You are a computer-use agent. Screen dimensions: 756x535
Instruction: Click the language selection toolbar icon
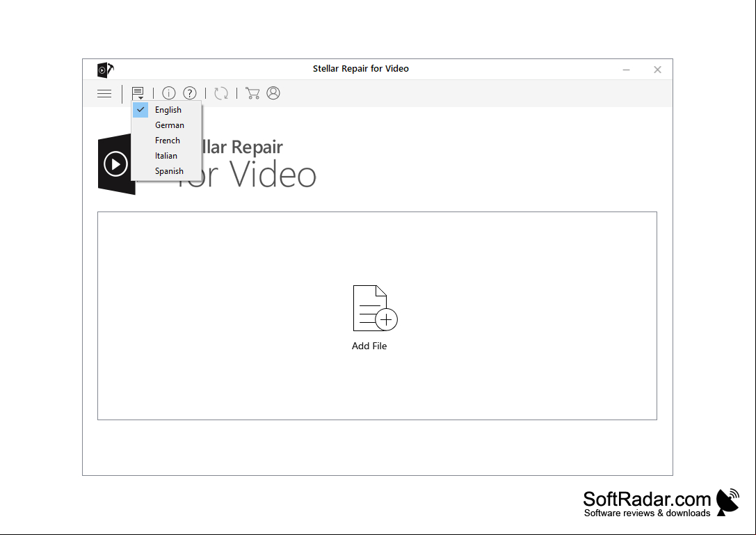[138, 93]
